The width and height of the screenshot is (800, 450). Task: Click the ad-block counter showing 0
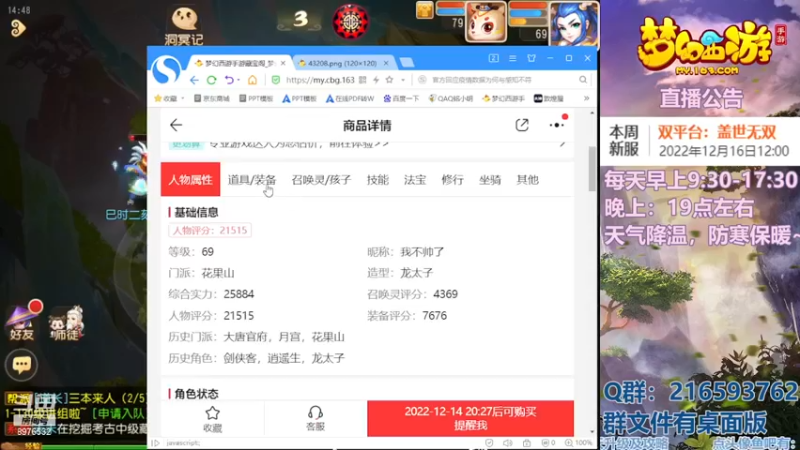548,443
